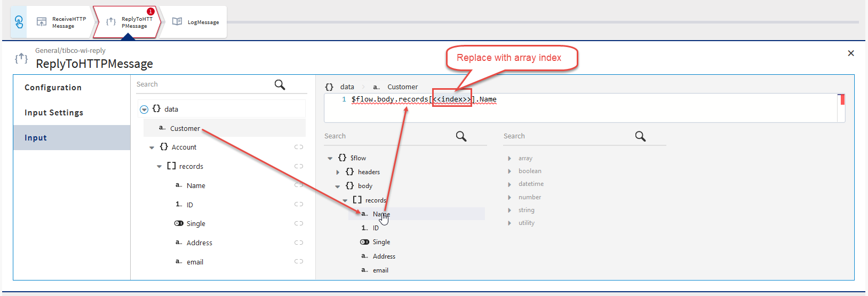Expand the datetime functions category
Image resolution: width=868 pixels, height=296 pixels.
tap(509, 184)
